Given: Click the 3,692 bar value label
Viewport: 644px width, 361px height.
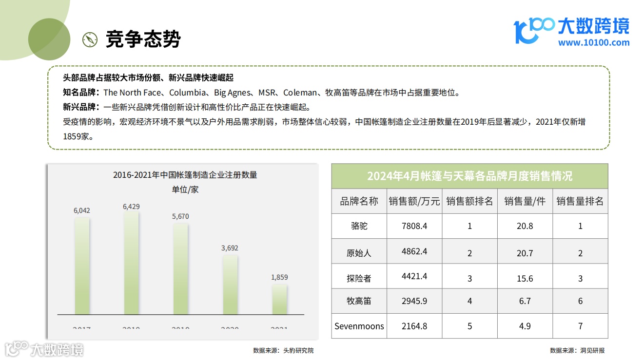Looking at the screenshot, I should pos(230,248).
